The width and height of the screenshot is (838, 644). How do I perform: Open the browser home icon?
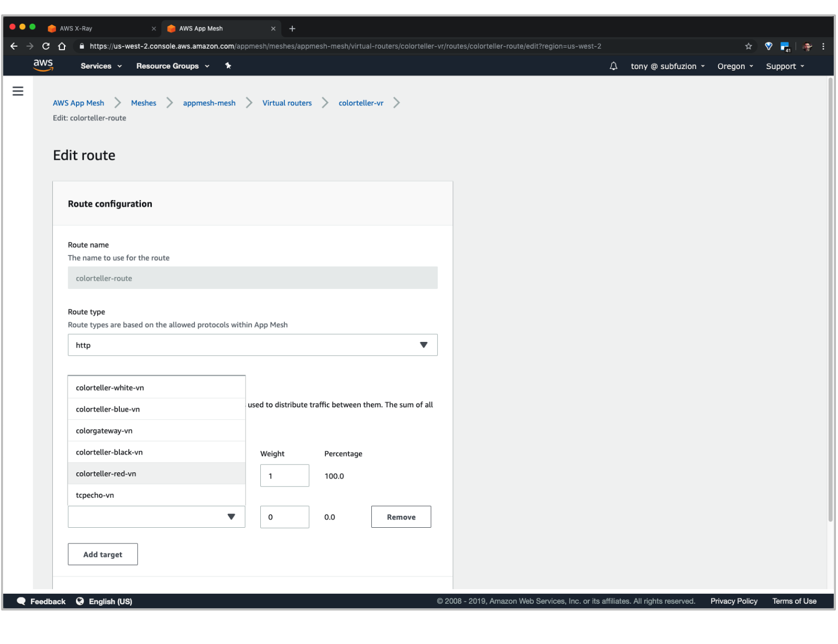62,46
